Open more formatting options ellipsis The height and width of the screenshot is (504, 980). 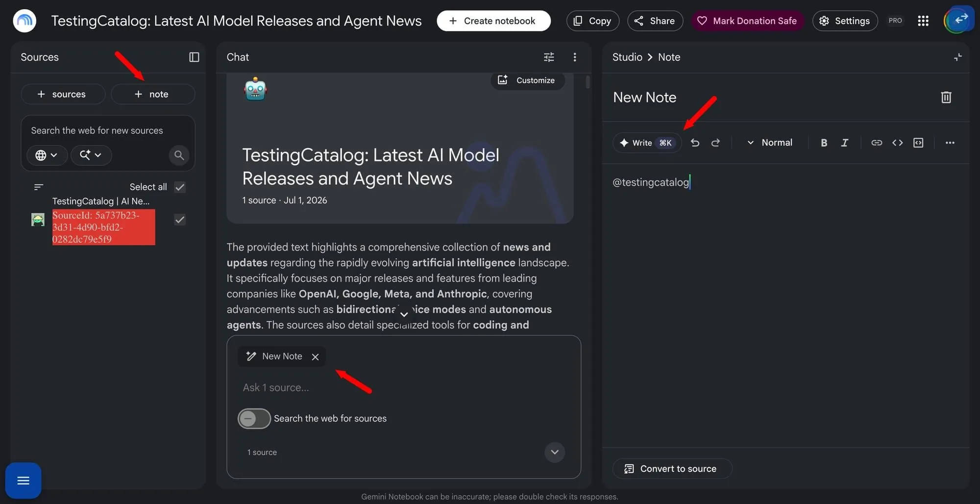(x=950, y=143)
